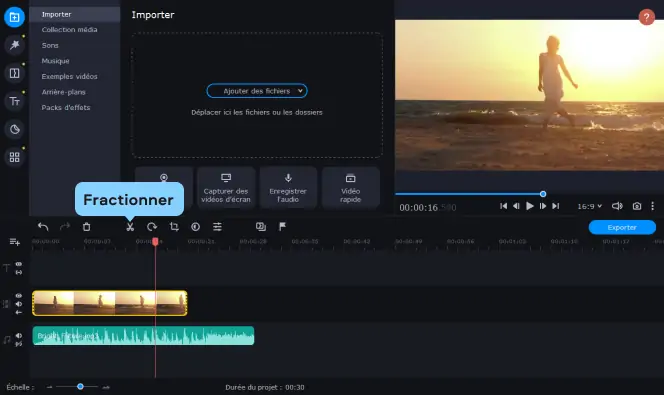Image resolution: width=664 pixels, height=395 pixels.
Task: Adjust volume via speaker icon in player
Action: [617, 206]
